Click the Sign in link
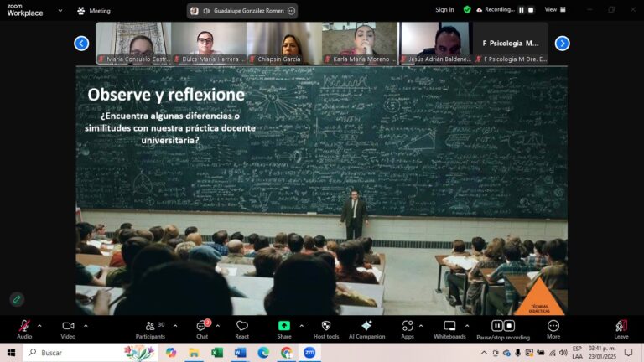The height and width of the screenshot is (362, 644). (444, 9)
